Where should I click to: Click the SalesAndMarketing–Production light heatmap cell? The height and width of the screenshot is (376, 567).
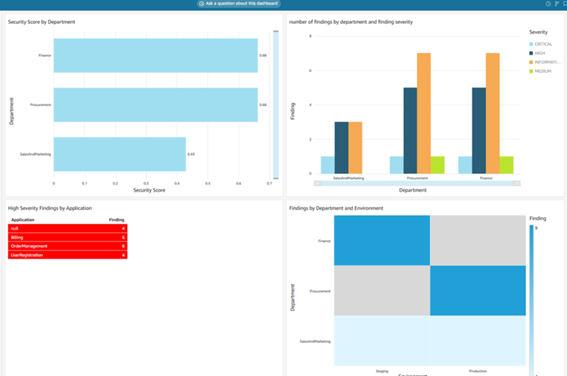point(478,341)
